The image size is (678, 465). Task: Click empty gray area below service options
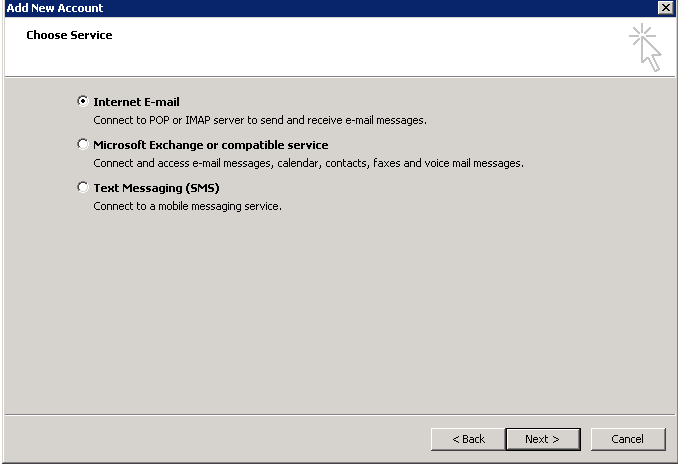tap(340, 310)
